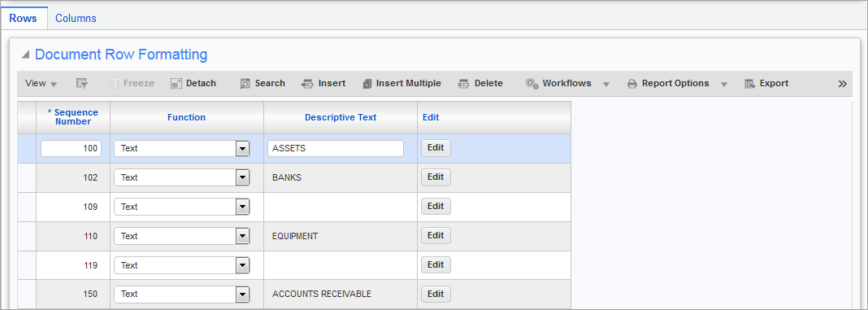Click the Search magnifier icon

click(x=245, y=84)
